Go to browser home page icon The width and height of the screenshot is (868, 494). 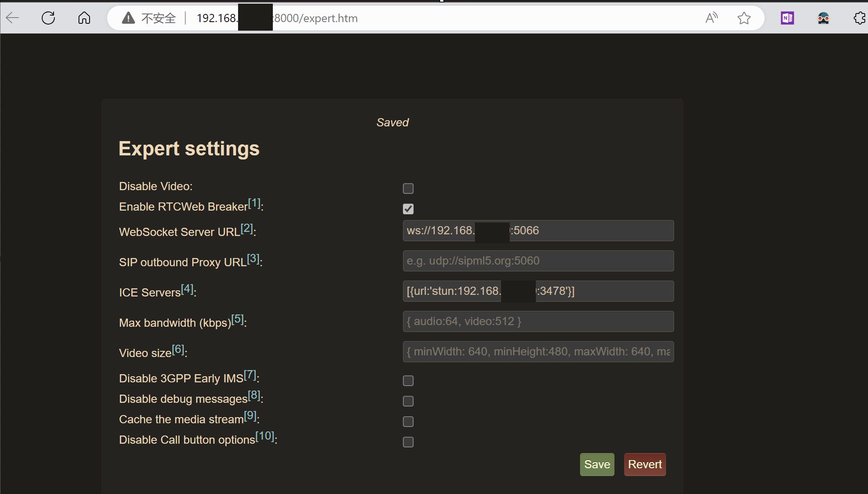[x=84, y=18]
